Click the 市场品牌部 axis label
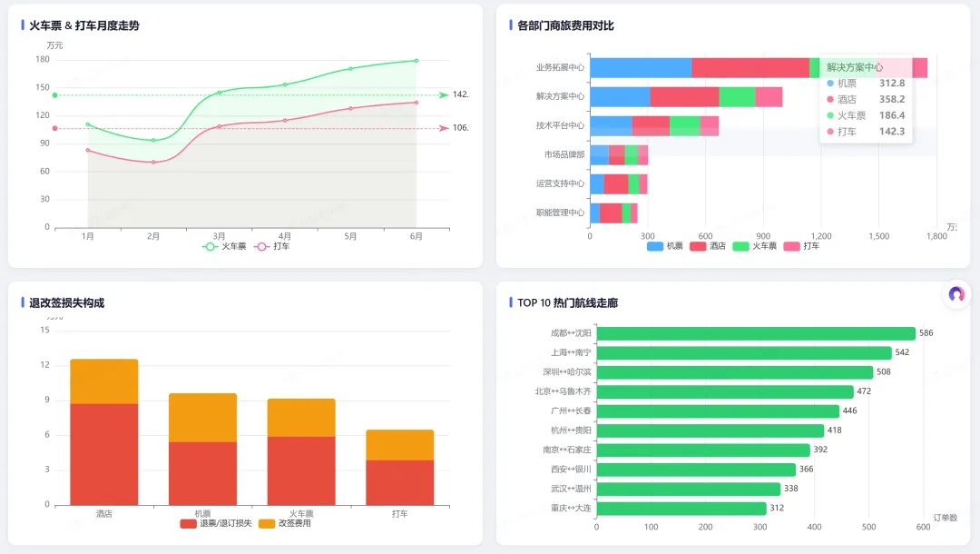The image size is (980, 554). pyautogui.click(x=564, y=154)
